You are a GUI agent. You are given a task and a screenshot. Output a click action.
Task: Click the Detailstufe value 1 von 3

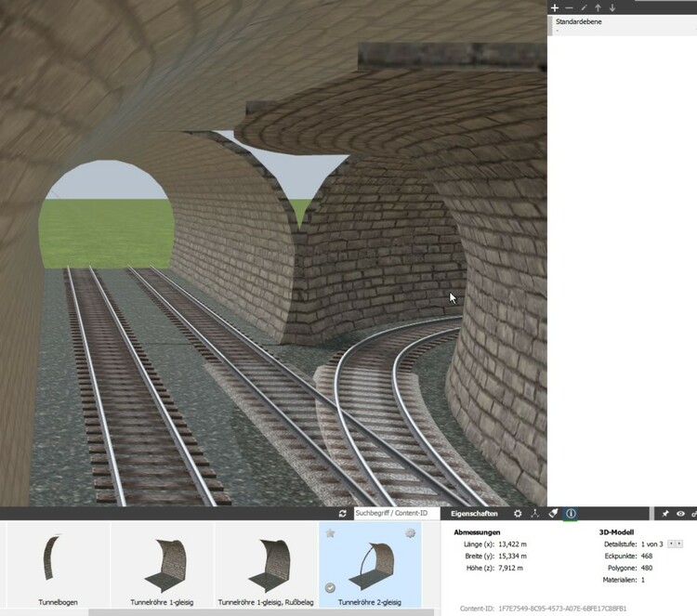pos(652,544)
